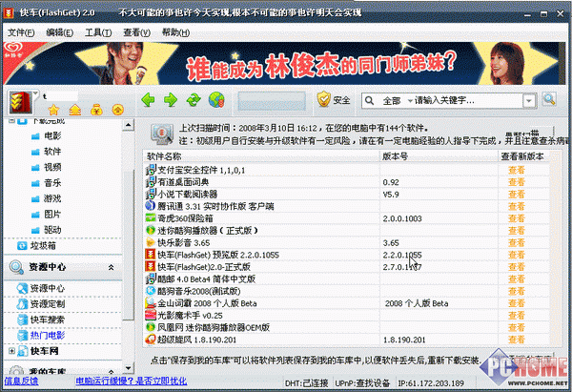This screenshot has width=572, height=392.
Task: Click the sidebar scrollbar down arrow
Action: 128,368
